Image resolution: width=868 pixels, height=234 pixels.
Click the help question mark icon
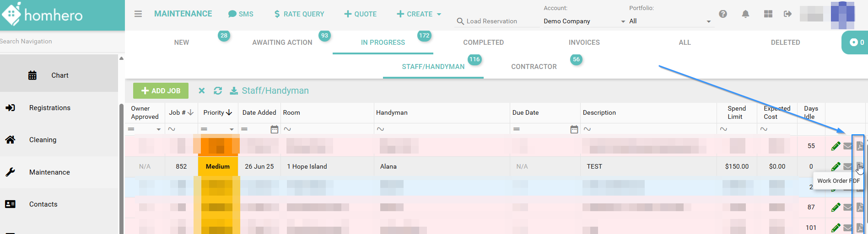coord(723,14)
